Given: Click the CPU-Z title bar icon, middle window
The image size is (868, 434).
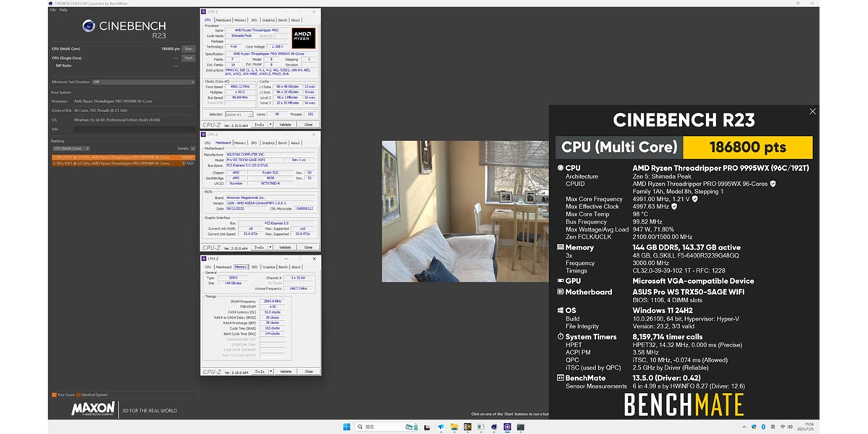Looking at the screenshot, I should pyautogui.click(x=204, y=135).
